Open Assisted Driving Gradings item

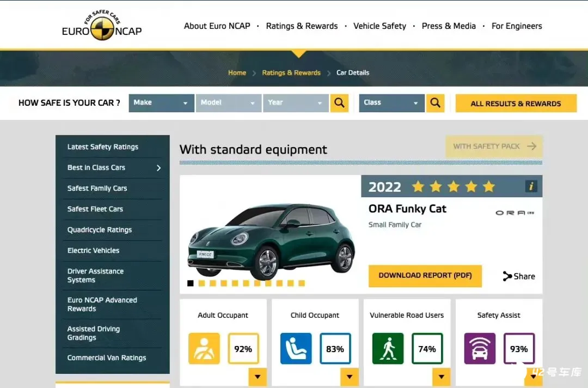pyautogui.click(x=94, y=333)
